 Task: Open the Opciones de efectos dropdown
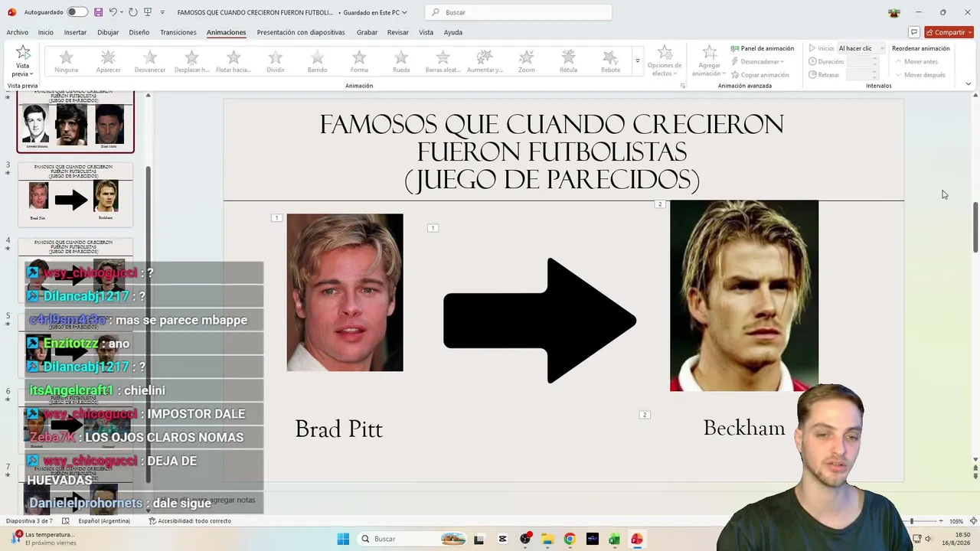coord(665,61)
